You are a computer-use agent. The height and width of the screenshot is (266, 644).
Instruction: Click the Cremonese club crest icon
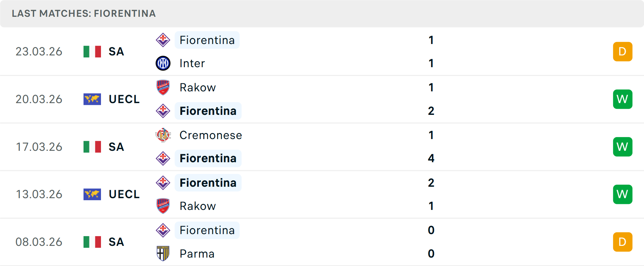[163, 135]
